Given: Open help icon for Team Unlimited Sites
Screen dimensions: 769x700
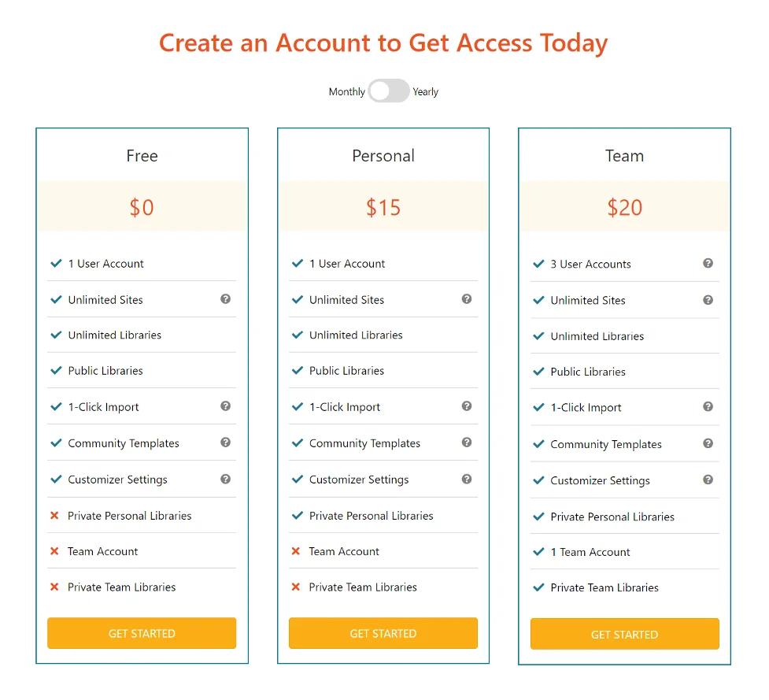Looking at the screenshot, I should [708, 300].
